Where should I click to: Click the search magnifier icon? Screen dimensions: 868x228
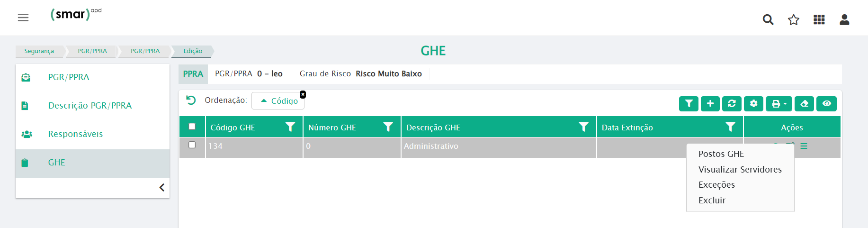[768, 19]
